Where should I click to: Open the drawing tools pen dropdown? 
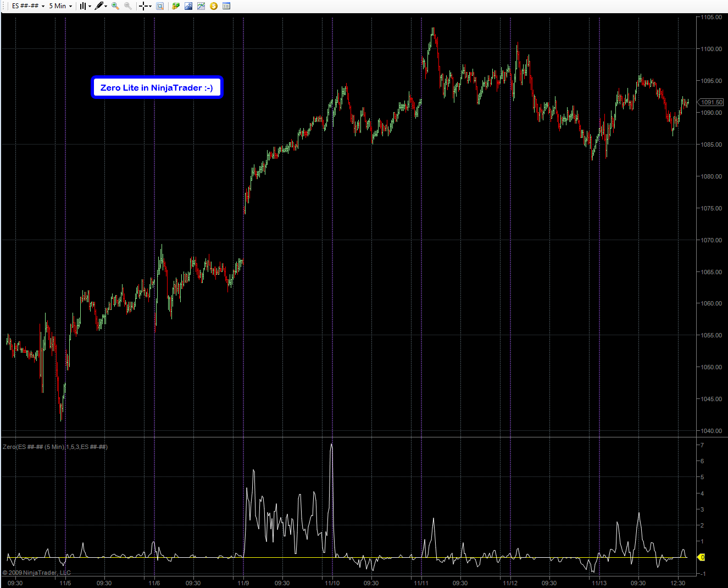point(101,6)
